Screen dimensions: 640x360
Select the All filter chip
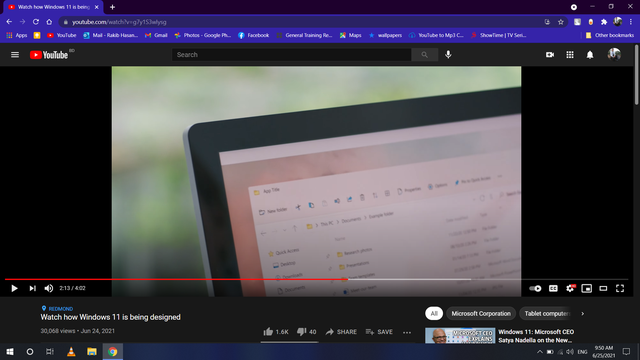click(x=434, y=313)
